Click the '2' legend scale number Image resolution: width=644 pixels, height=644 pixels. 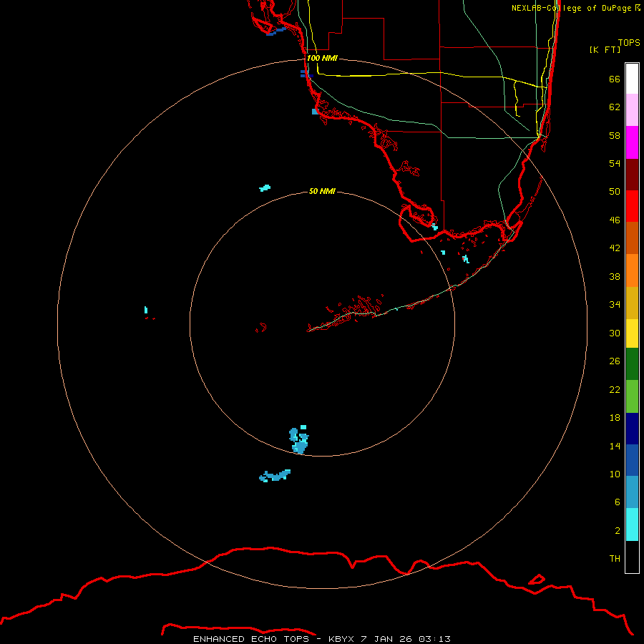618,530
